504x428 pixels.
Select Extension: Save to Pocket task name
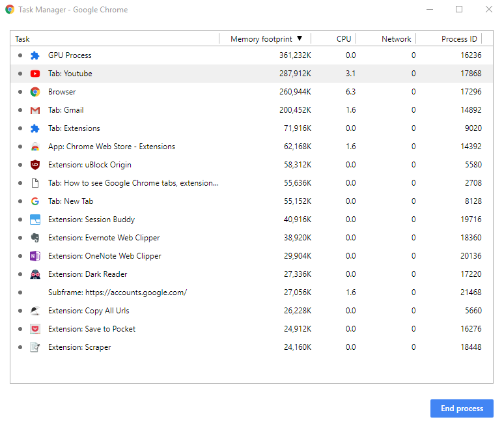pyautogui.click(x=92, y=329)
